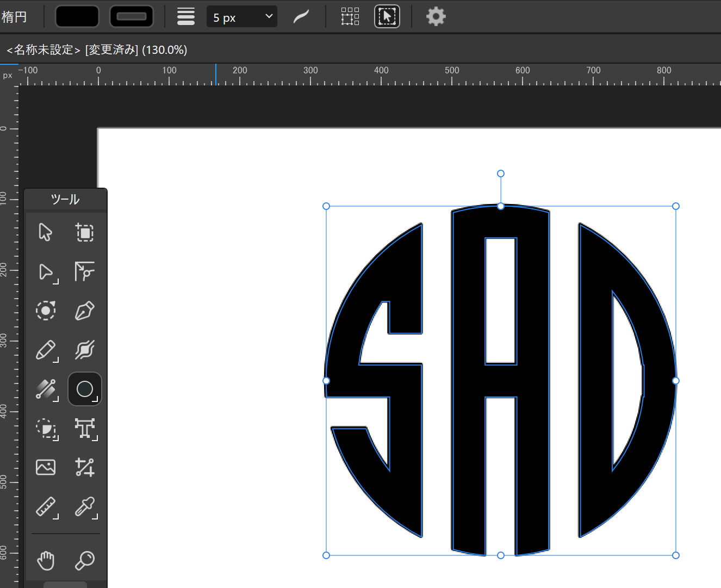
Task: Select the direct selection arrow tool
Action: pos(46,272)
